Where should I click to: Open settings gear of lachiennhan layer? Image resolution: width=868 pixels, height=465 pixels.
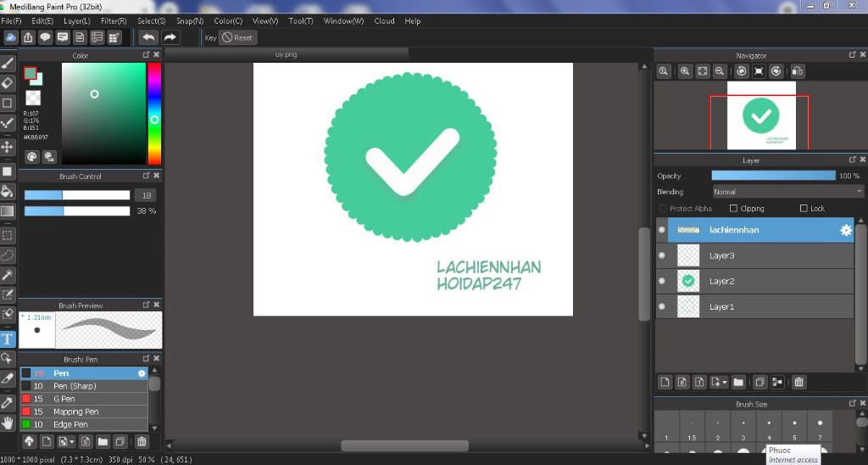point(846,230)
